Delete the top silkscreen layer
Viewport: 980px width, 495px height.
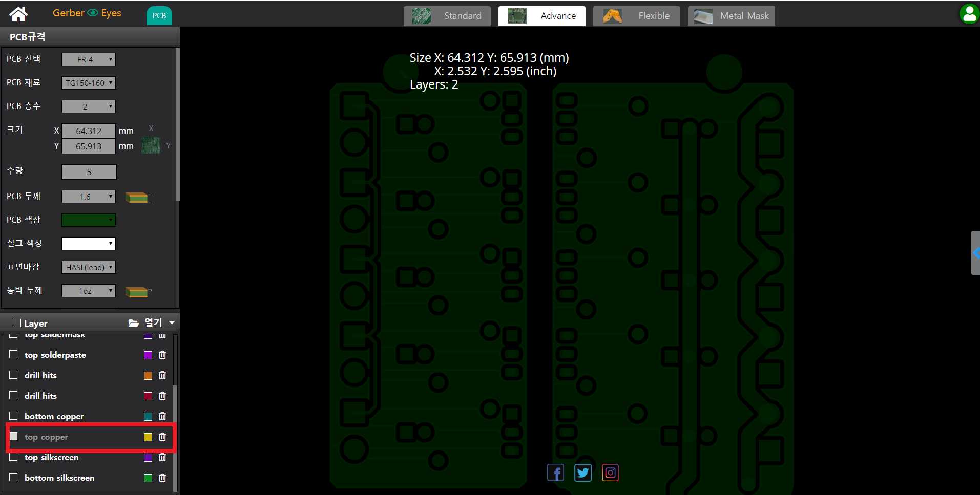(x=162, y=457)
